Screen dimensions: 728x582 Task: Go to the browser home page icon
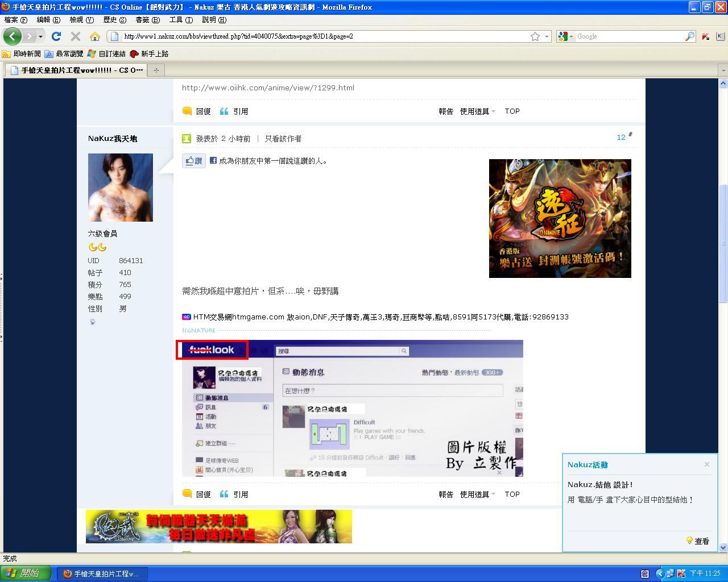click(94, 36)
